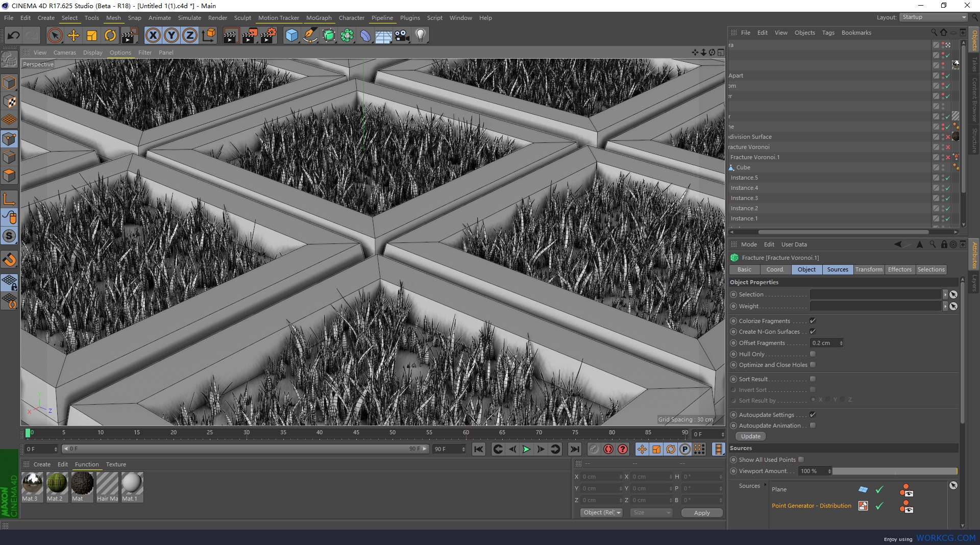This screenshot has width=980, height=545.
Task: Add an Array modeling object
Action: click(347, 35)
